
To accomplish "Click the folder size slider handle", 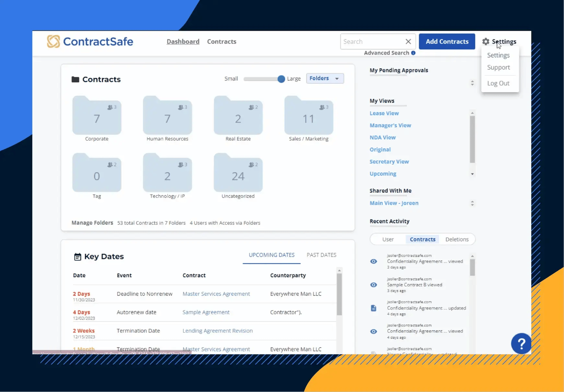I will pos(281,79).
